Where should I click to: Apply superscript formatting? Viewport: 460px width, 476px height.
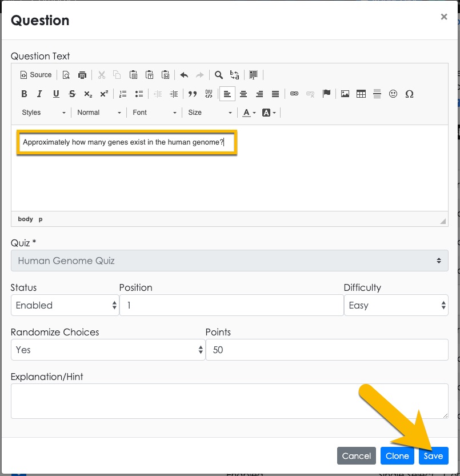click(104, 94)
